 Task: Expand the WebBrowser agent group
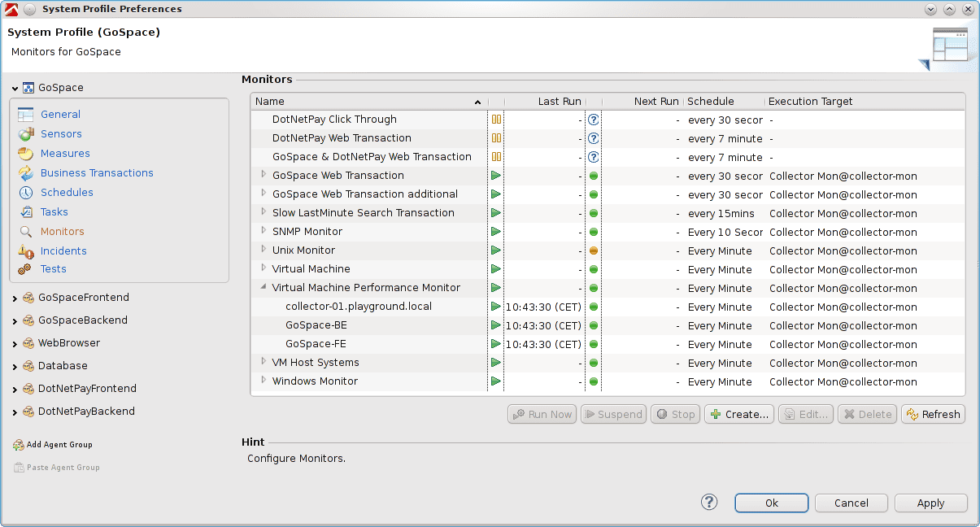[15, 344]
